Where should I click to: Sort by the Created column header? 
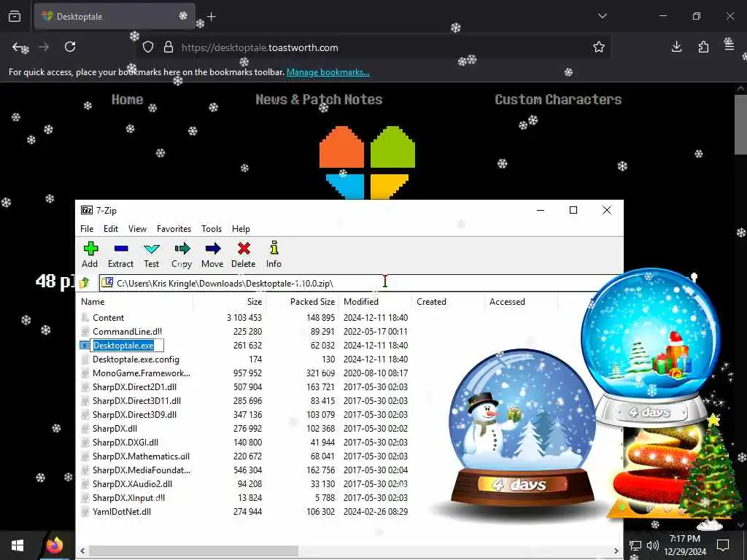pos(449,301)
